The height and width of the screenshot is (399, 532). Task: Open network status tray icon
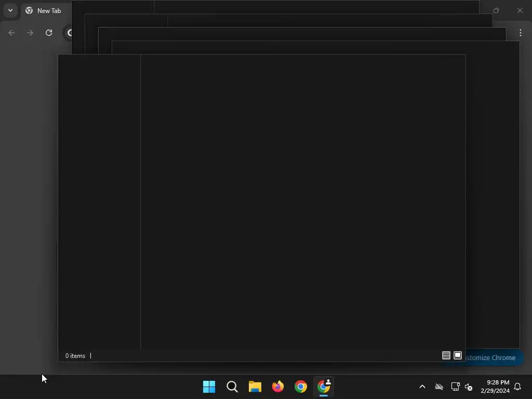click(x=455, y=387)
